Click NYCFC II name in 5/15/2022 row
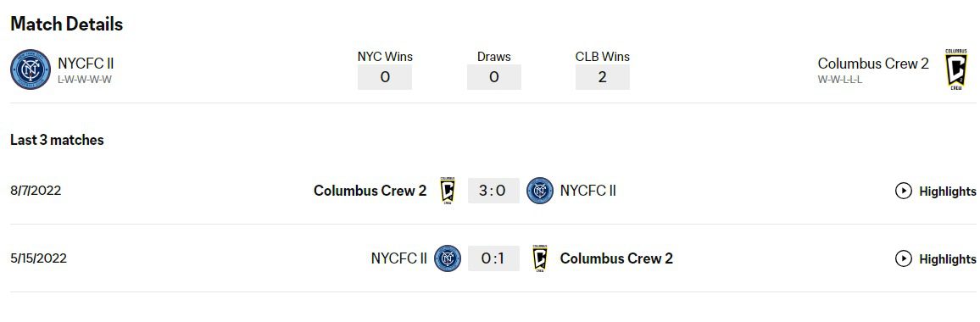This screenshot has height=322, width=980. 398,258
